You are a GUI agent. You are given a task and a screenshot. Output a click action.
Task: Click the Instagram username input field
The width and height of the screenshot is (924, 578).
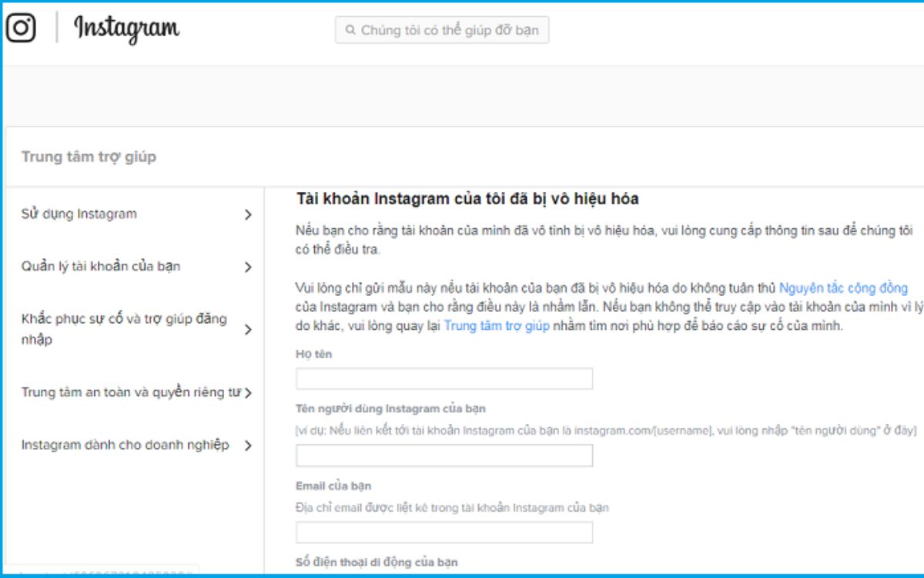(444, 455)
